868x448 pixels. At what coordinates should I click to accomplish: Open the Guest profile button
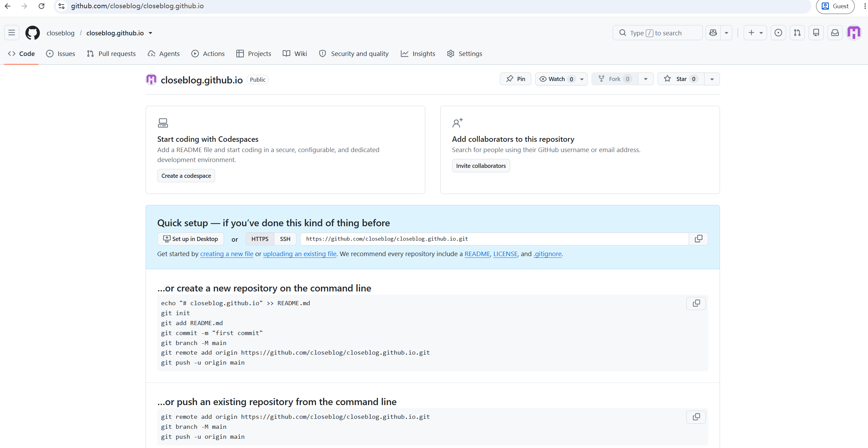(x=835, y=6)
